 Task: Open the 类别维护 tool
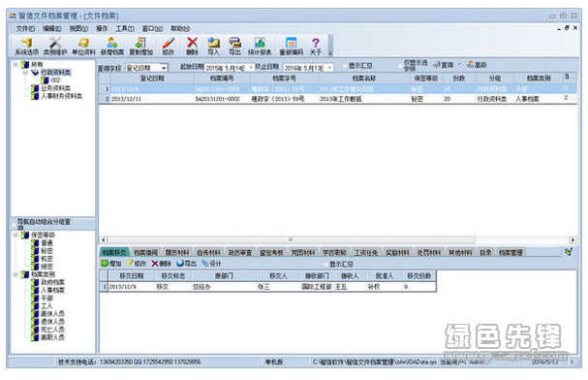coord(55,47)
